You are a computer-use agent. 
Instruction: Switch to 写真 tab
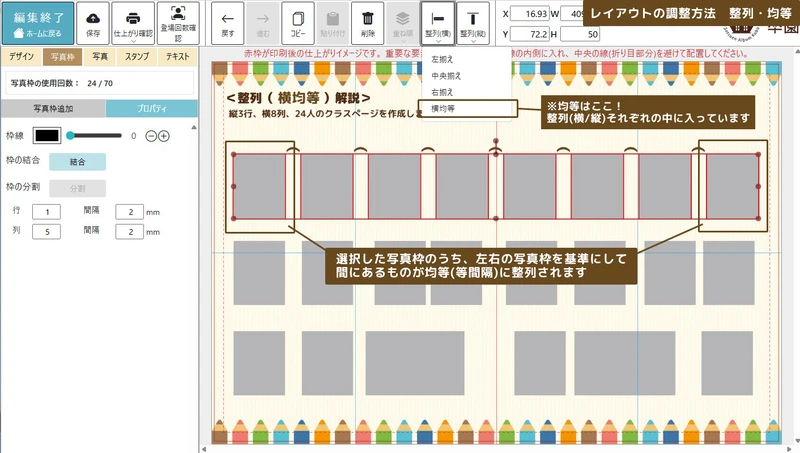[x=99, y=57]
